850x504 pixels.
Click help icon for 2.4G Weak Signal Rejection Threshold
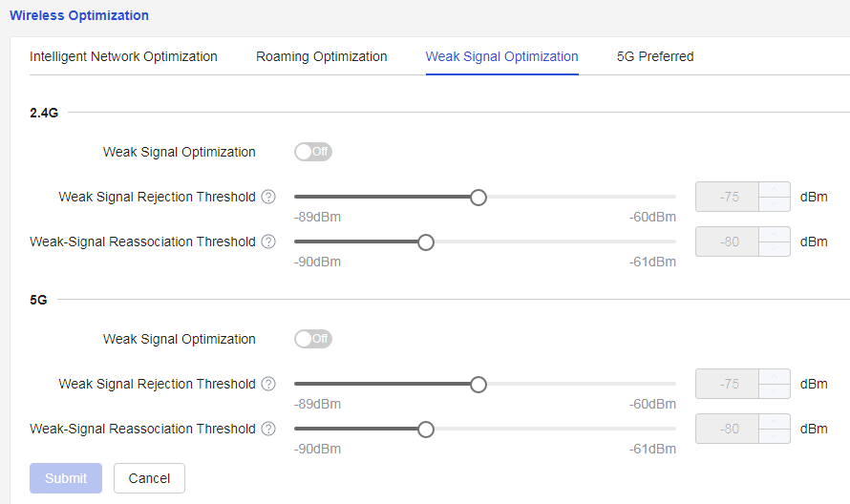pos(268,197)
